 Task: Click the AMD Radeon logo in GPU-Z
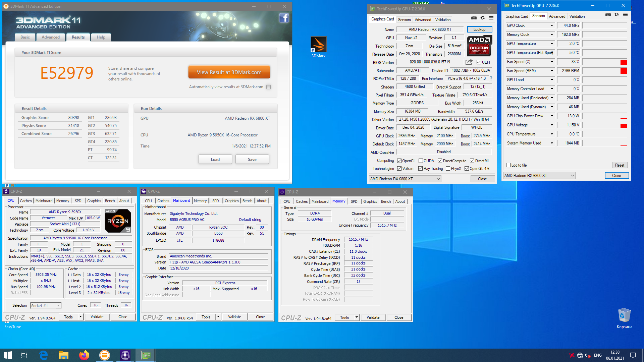(480, 46)
